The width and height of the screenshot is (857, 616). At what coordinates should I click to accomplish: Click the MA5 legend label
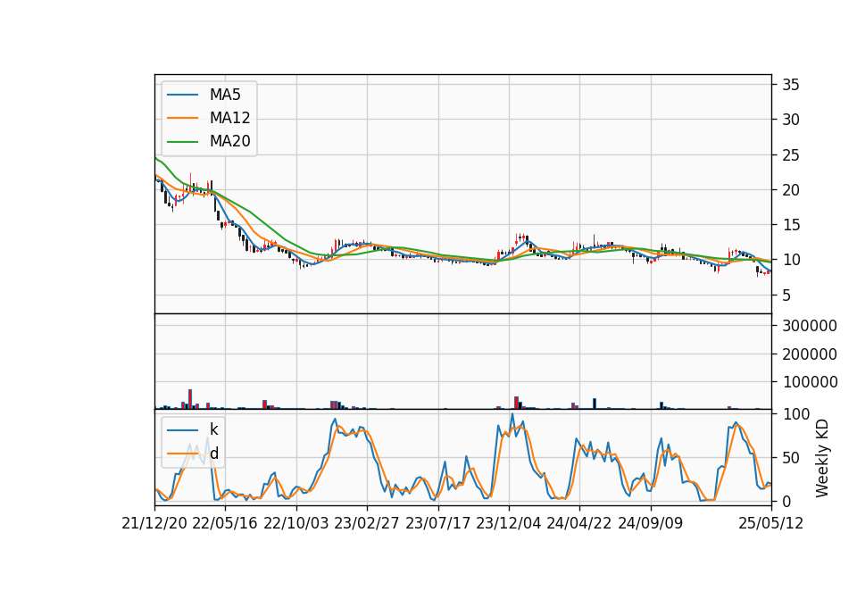pyautogui.click(x=225, y=95)
